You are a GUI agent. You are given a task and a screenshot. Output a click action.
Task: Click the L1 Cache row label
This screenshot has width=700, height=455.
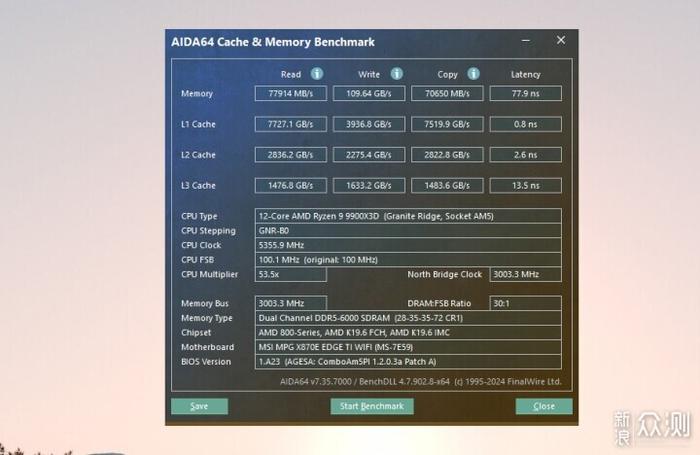pos(198,124)
